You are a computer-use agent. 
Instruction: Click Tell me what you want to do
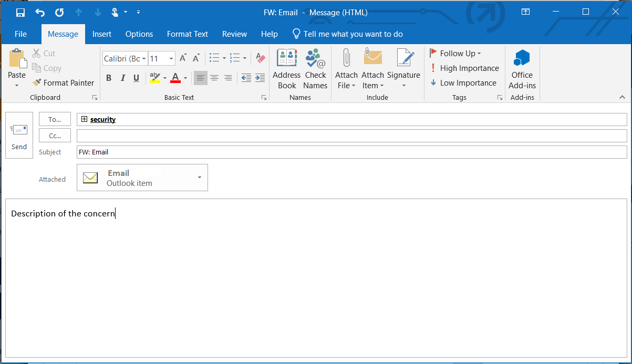point(348,34)
